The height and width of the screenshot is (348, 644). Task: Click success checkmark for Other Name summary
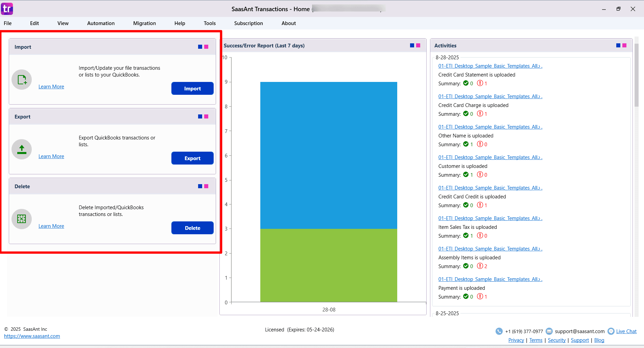point(466,144)
